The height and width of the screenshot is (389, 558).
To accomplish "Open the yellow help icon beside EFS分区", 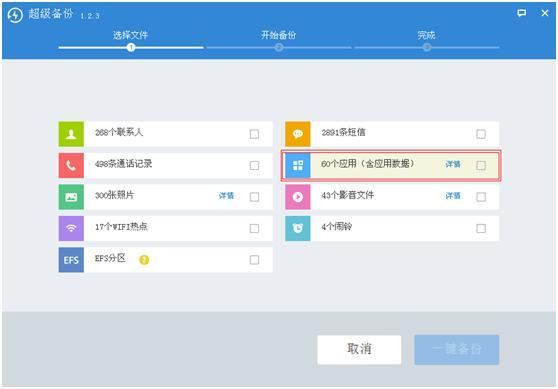I will [x=144, y=260].
